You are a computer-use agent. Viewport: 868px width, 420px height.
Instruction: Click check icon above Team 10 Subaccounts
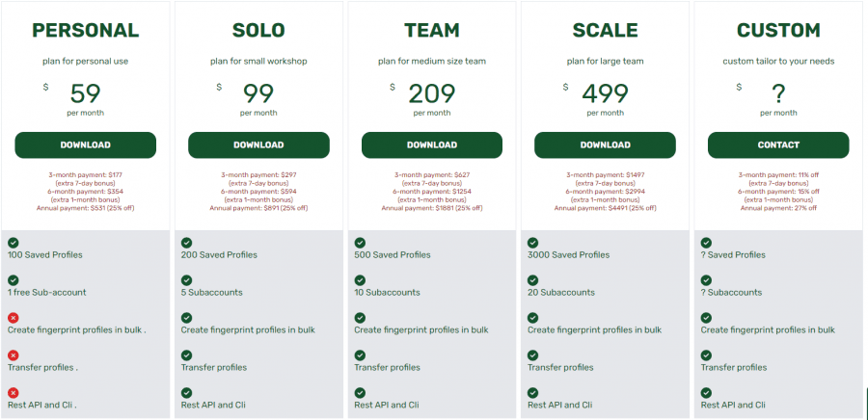(360, 280)
